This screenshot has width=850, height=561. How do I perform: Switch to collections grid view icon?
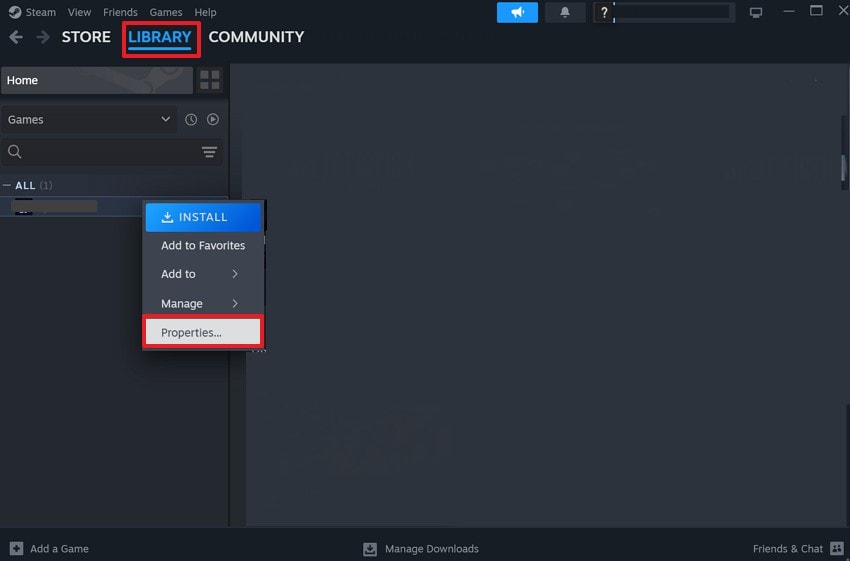(x=209, y=80)
